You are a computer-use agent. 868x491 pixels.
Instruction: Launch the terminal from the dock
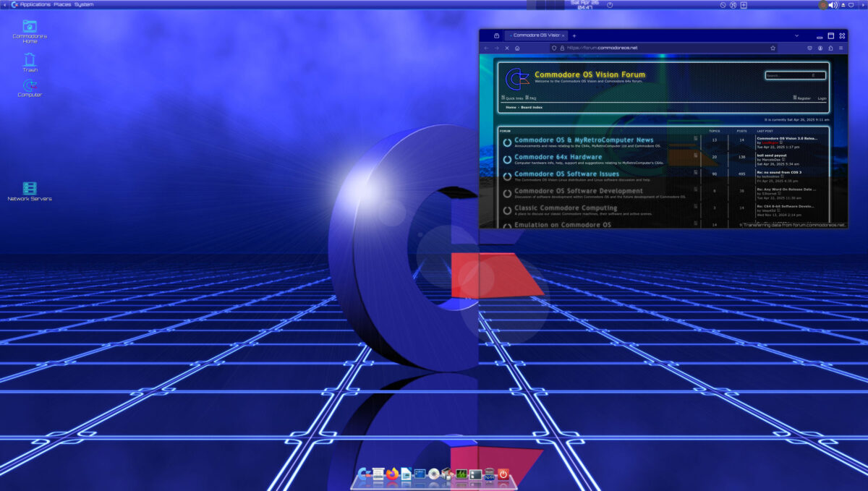[420, 474]
